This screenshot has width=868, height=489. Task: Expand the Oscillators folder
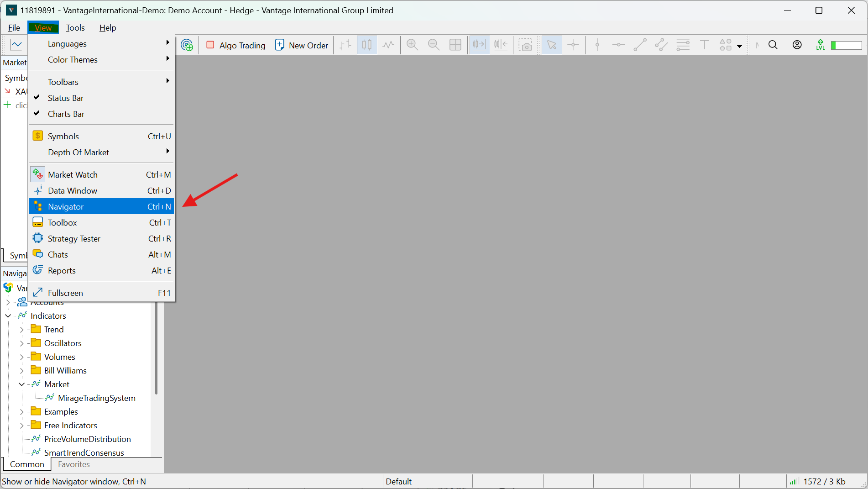pyautogui.click(x=21, y=343)
